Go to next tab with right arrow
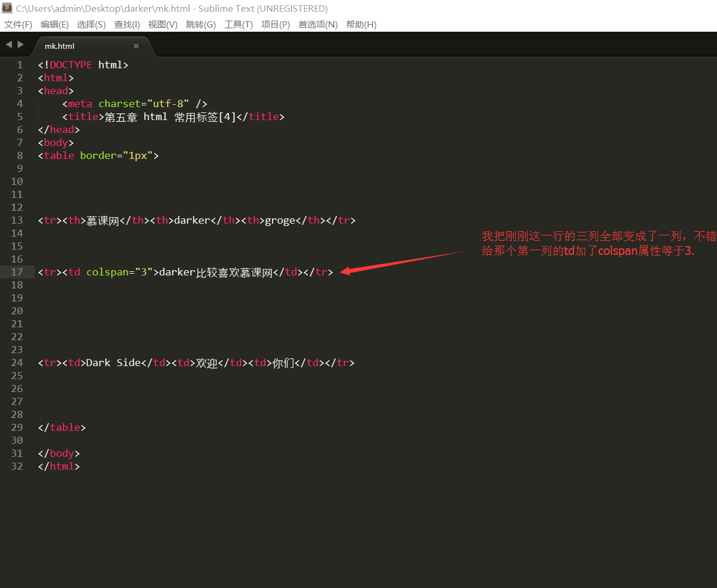Screen dimensions: 717x588 [21, 45]
